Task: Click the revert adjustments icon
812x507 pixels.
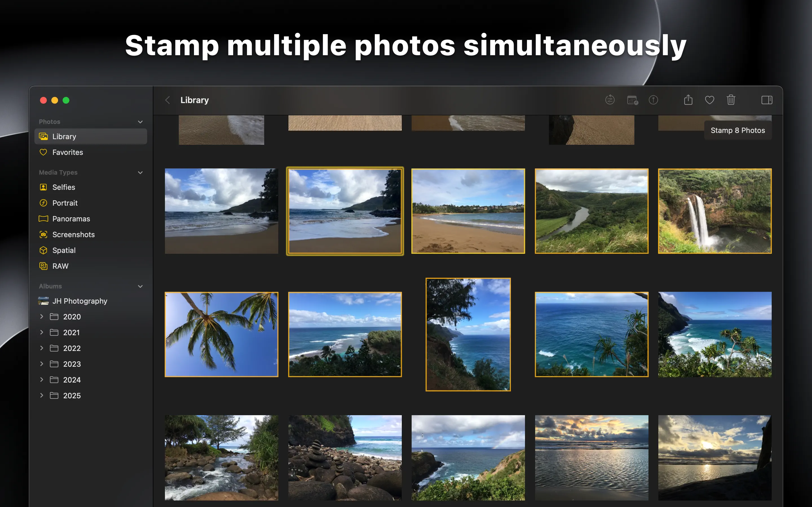Action: coord(610,100)
